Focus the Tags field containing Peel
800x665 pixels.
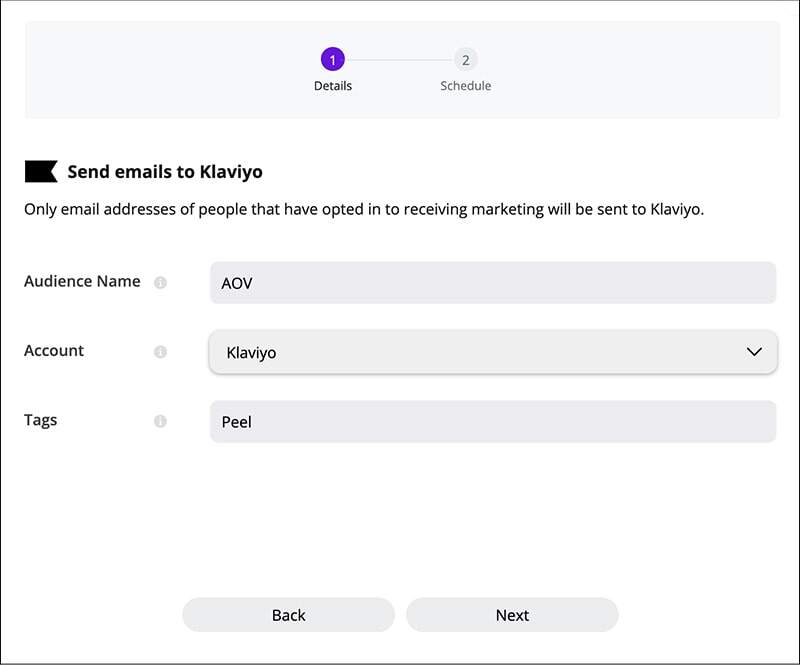tap(492, 421)
